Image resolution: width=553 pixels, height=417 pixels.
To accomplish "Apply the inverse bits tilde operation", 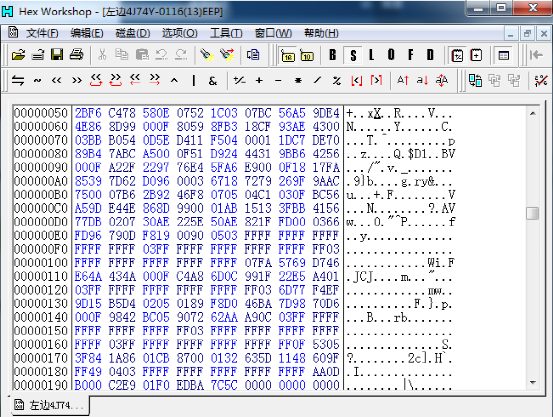I will (37, 81).
